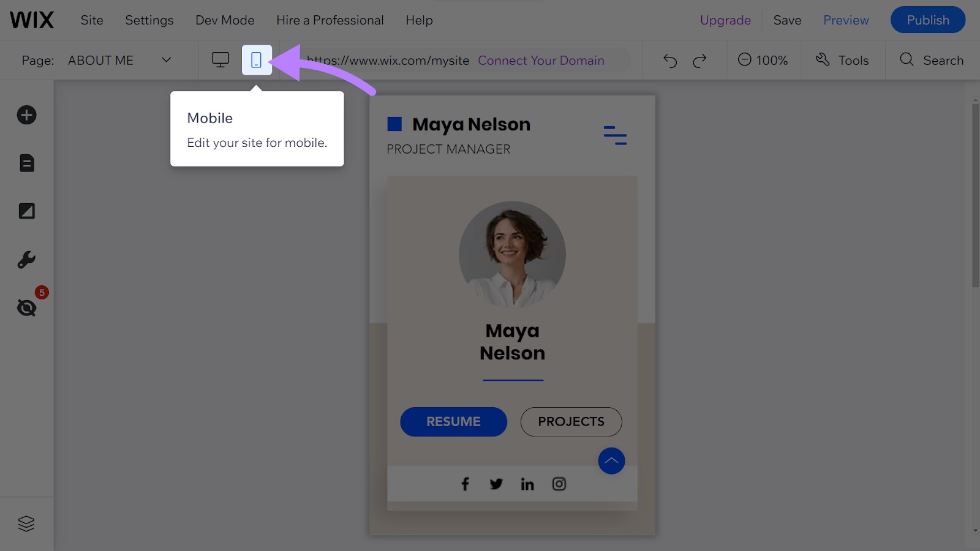Open the Tools menu
The width and height of the screenshot is (980, 551).
[843, 60]
